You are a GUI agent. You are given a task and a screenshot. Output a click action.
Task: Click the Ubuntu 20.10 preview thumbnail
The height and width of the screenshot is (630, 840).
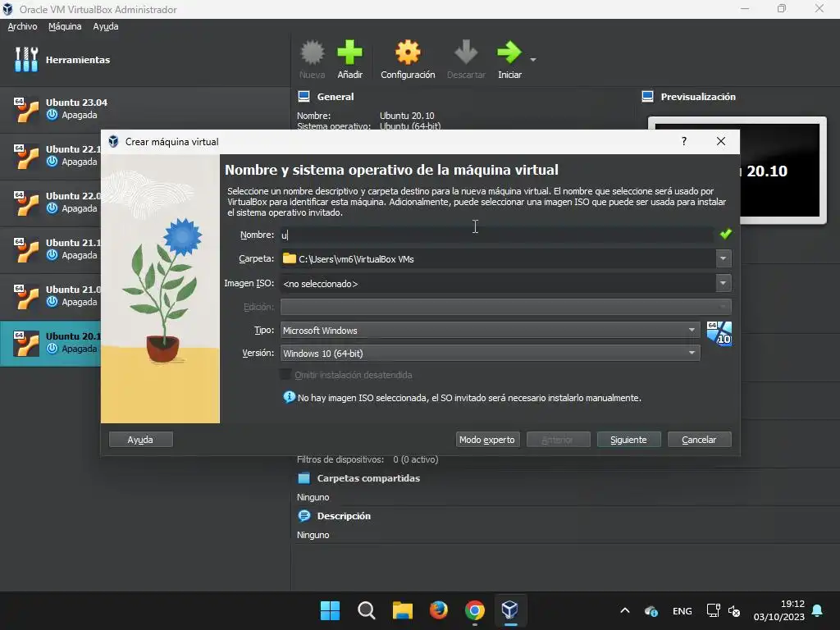[x=782, y=170]
